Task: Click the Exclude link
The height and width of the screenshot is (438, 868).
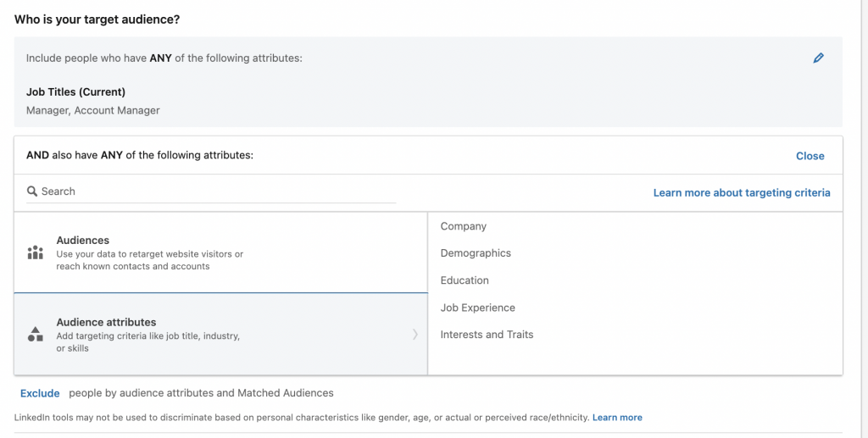Action: coord(40,393)
